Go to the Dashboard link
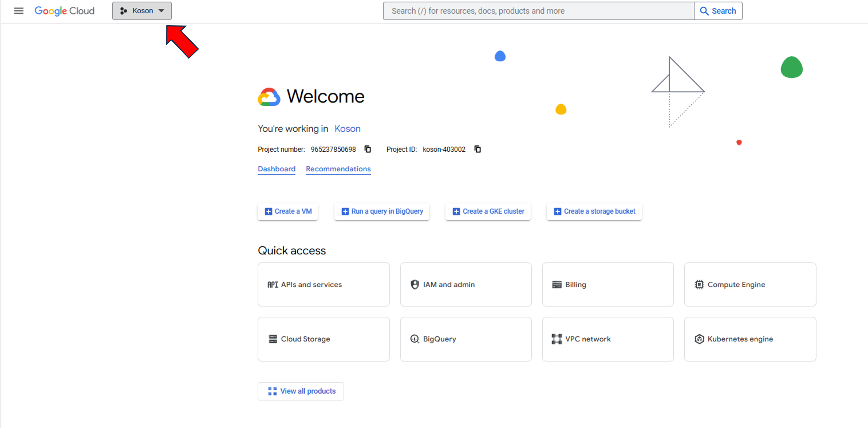868x428 pixels. 277,169
